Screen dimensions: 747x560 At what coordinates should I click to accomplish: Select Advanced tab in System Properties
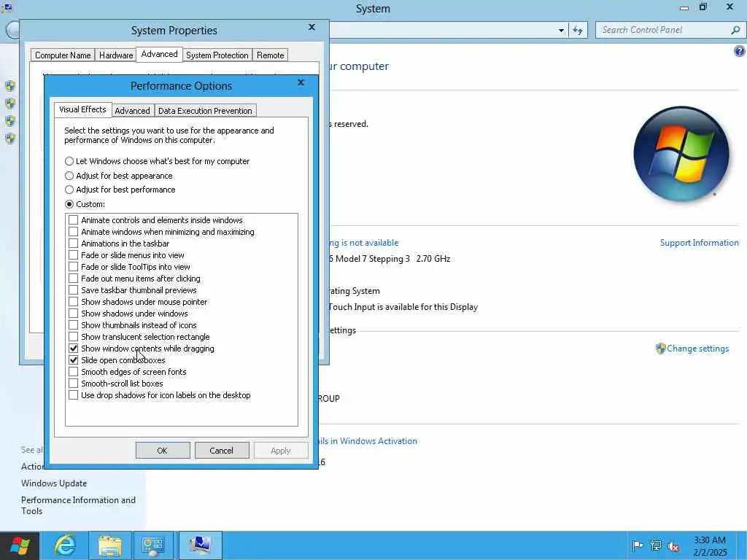click(159, 54)
